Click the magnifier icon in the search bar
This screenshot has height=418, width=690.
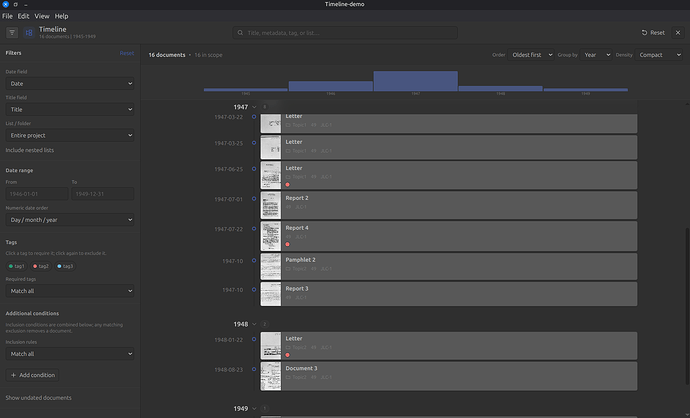pos(240,33)
